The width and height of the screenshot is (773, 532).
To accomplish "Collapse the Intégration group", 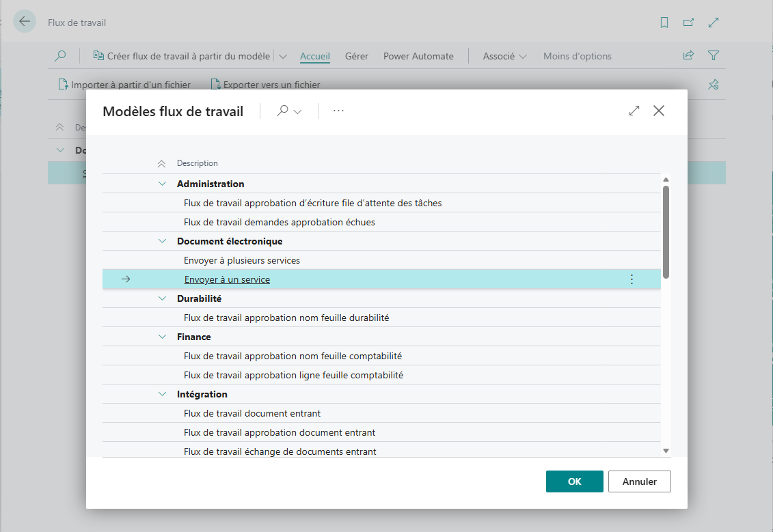I will pyautogui.click(x=162, y=394).
